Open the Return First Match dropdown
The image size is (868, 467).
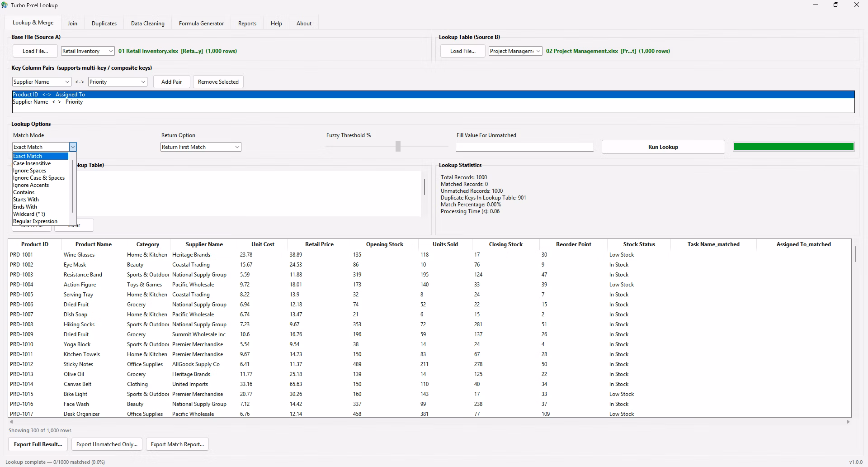[201, 147]
